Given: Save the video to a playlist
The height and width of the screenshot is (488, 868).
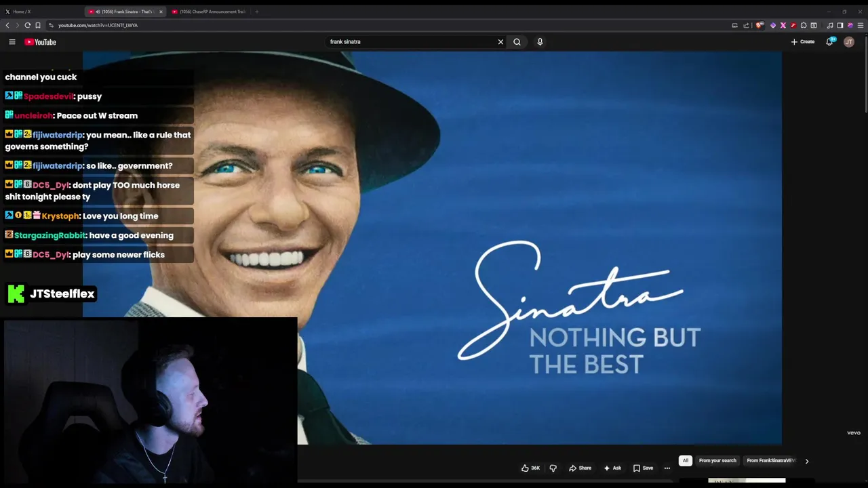Looking at the screenshot, I should (643, 468).
